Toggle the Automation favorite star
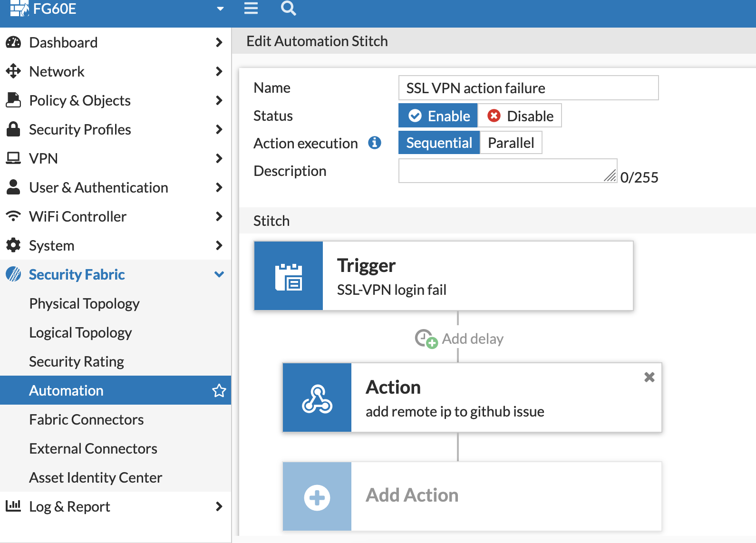The image size is (756, 543). (x=219, y=391)
